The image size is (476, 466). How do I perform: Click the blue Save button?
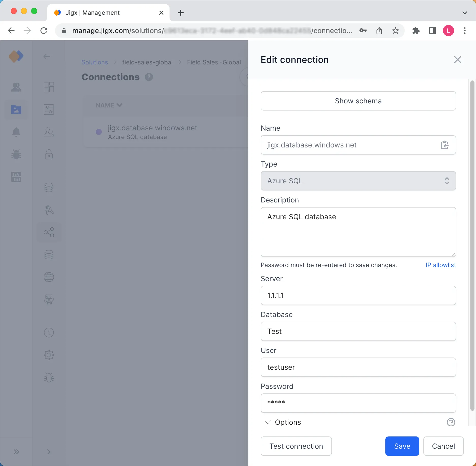click(x=402, y=446)
